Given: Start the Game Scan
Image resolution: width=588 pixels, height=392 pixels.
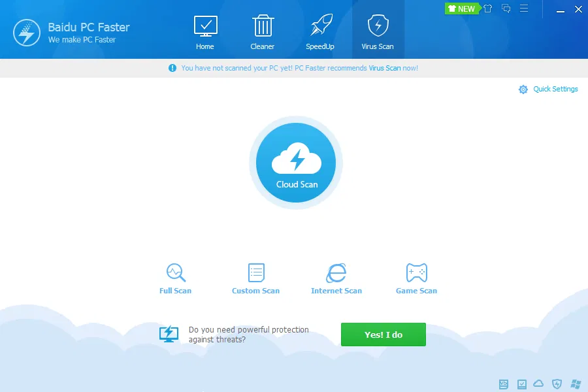Looking at the screenshot, I should [417, 279].
